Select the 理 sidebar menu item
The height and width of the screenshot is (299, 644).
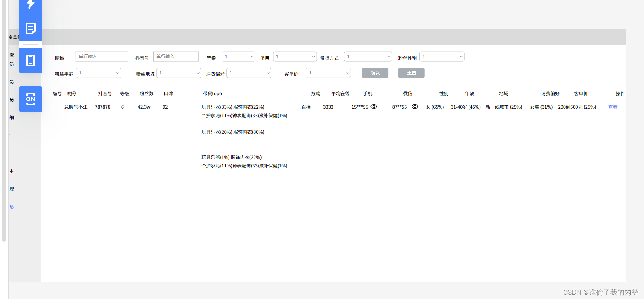pos(11,189)
